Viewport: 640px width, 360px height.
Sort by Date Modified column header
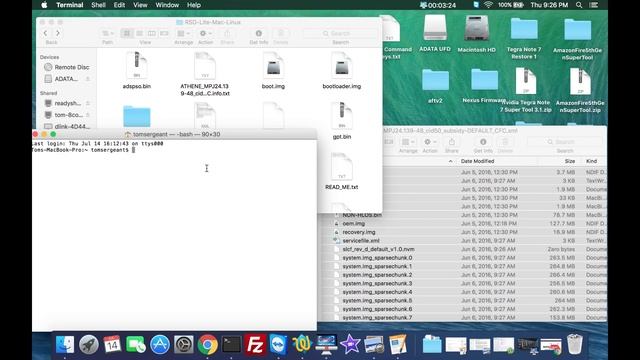coord(477,161)
